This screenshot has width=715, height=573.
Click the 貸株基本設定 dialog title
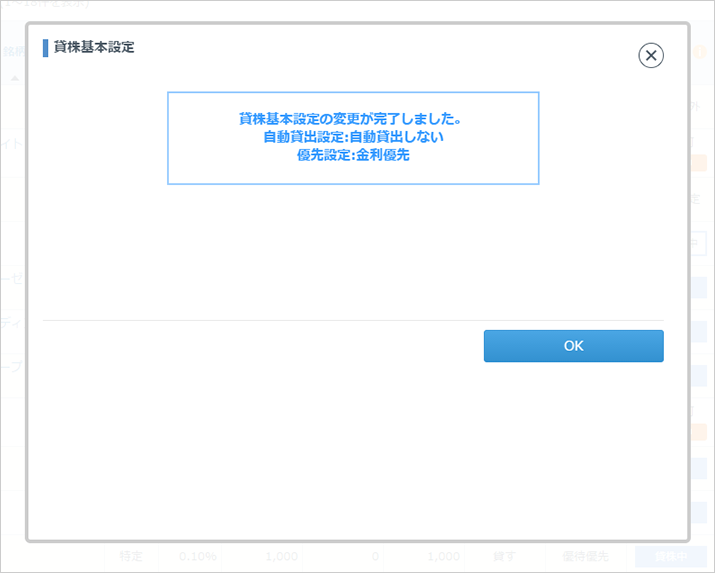tap(94, 47)
